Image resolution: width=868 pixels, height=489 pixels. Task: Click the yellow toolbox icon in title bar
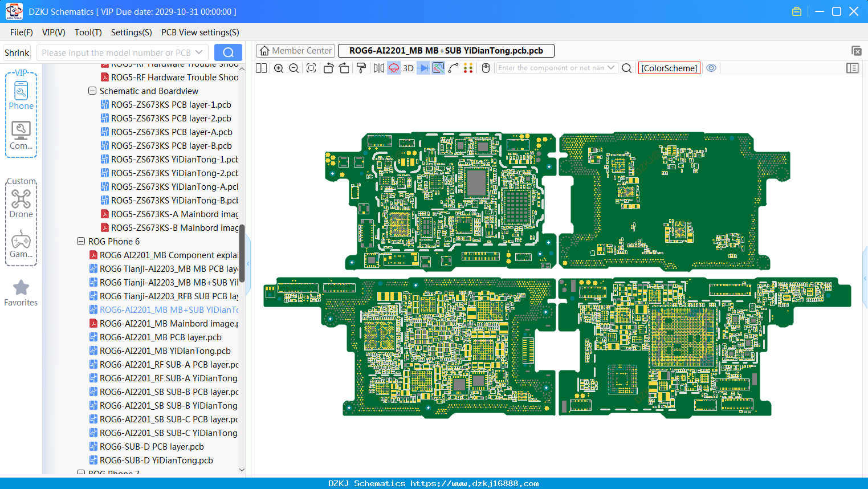797,11
